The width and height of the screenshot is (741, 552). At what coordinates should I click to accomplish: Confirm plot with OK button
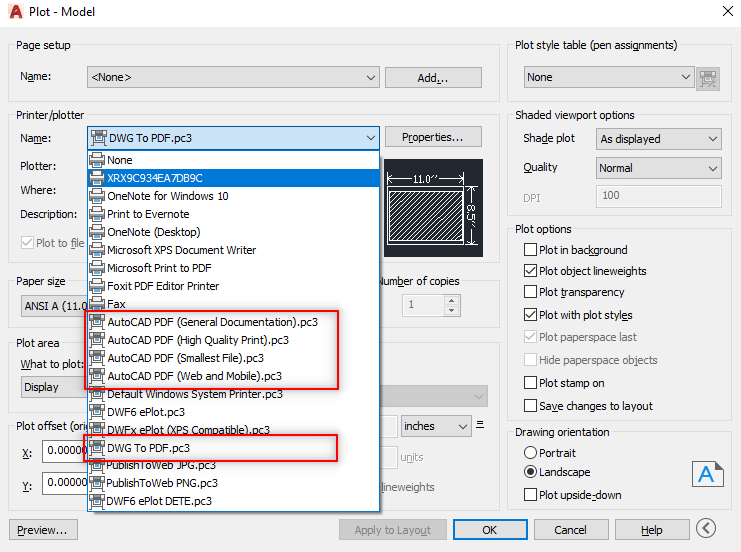click(490, 530)
